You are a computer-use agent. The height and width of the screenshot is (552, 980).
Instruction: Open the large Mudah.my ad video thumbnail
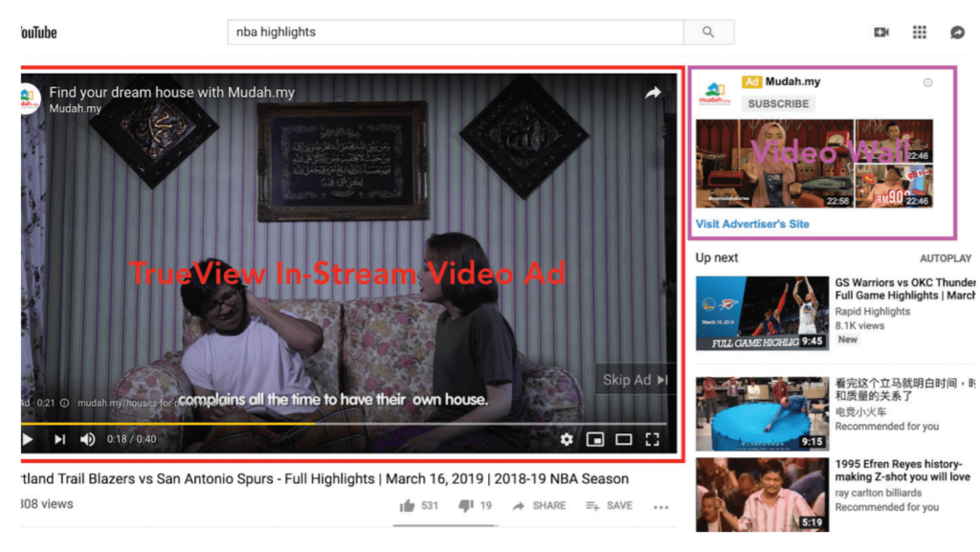tap(774, 164)
